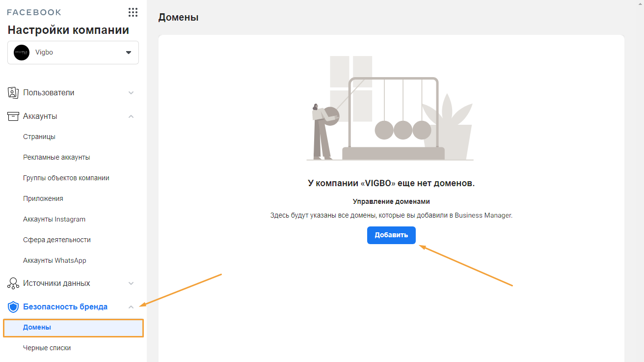Screen dimensions: 644x362
Task: Click the Business Manager description text
Action: 391,215
